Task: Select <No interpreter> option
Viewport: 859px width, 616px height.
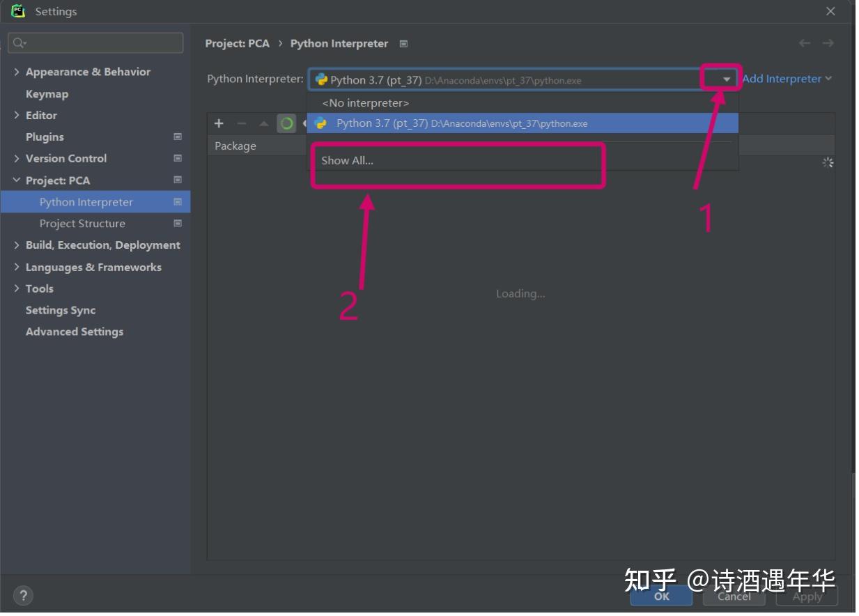Action: click(523, 103)
